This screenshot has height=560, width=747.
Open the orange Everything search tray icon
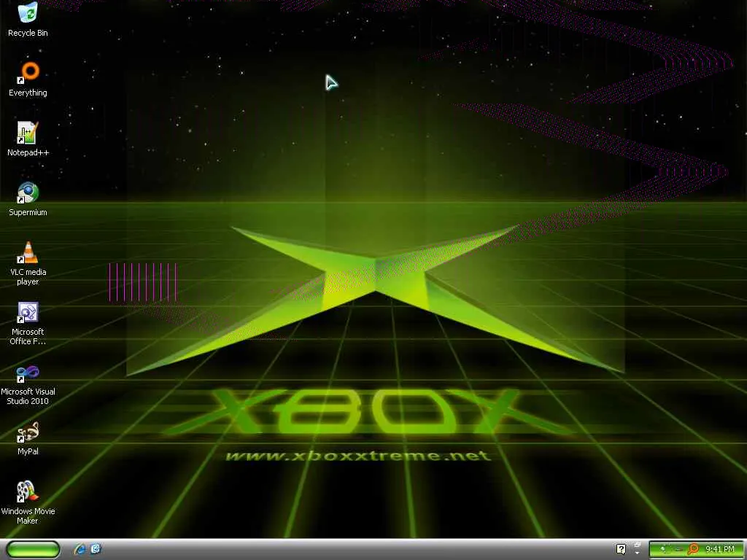[x=693, y=550]
